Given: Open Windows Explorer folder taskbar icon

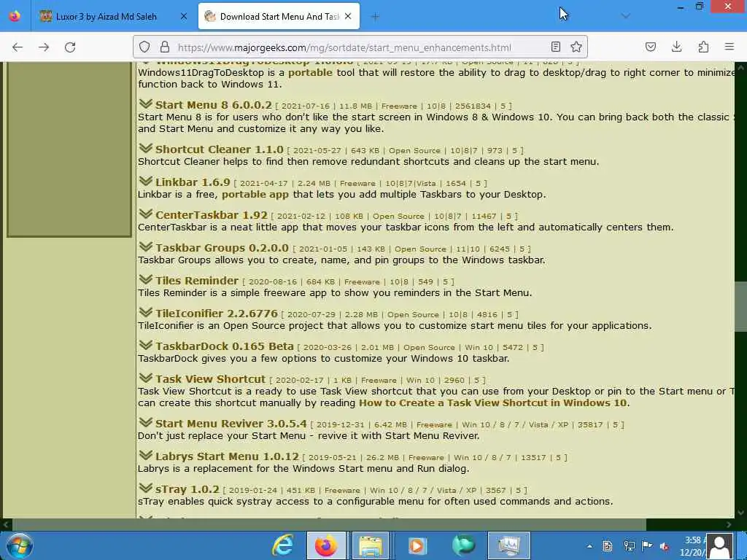Looking at the screenshot, I should pyautogui.click(x=371, y=545).
